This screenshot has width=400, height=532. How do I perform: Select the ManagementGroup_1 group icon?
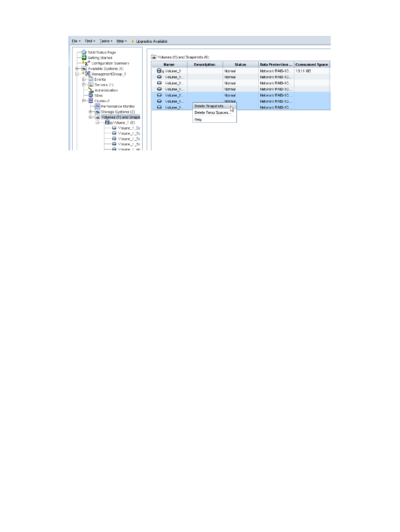(88, 74)
